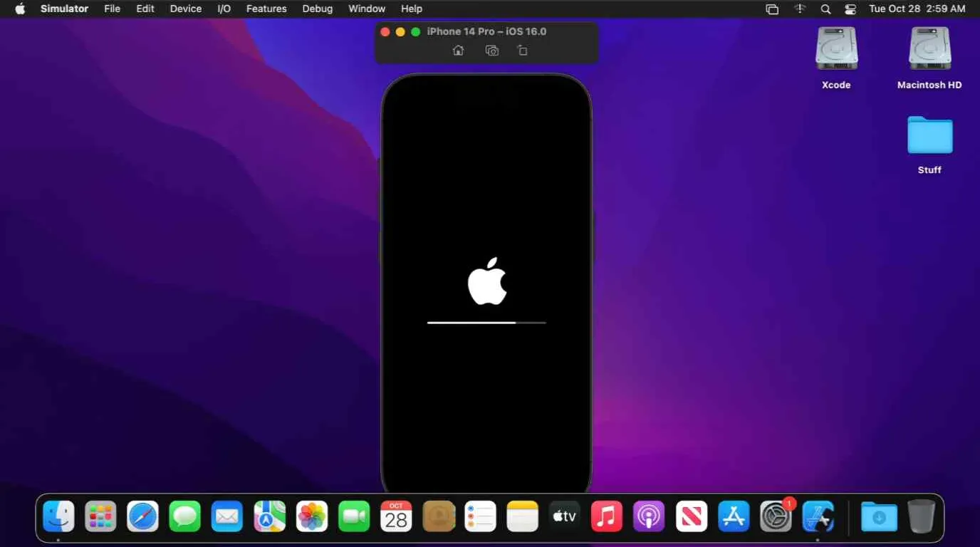Open the Downloads folder in the Dock
Screen dimensions: 980x547
(879, 516)
